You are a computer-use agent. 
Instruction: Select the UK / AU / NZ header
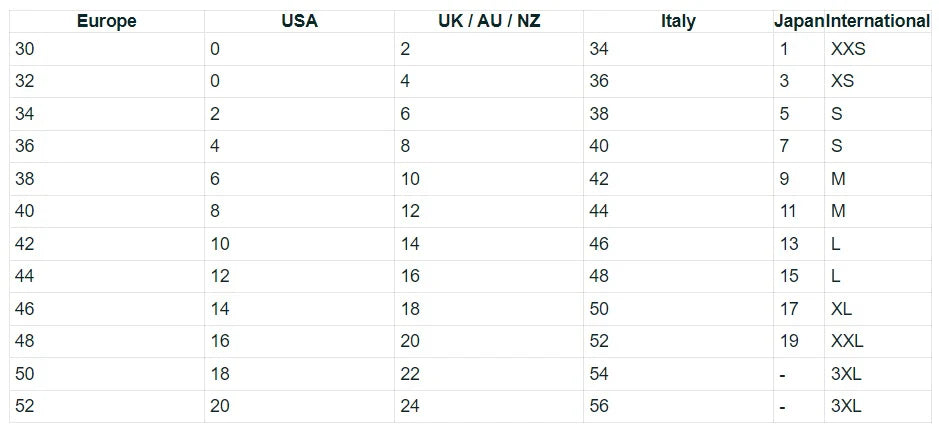(489, 22)
